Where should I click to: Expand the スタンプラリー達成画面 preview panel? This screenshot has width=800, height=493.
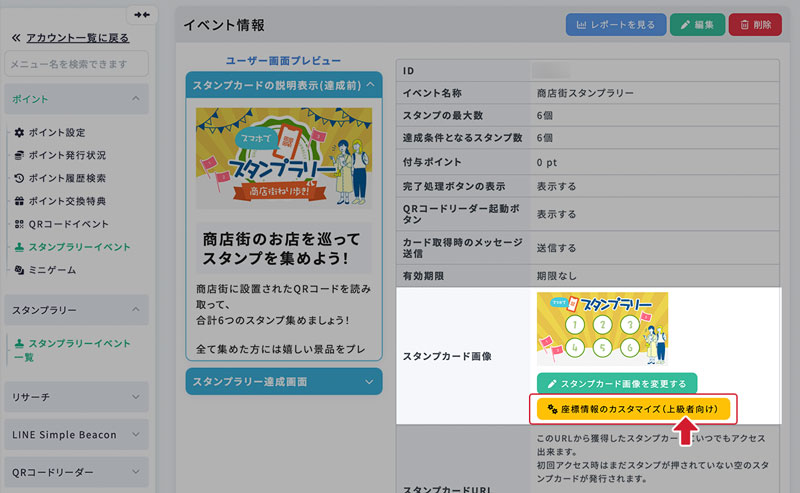(284, 381)
